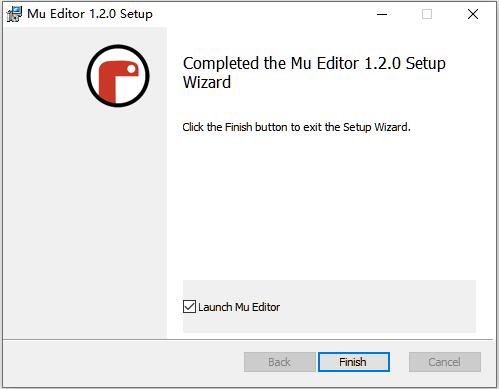
Task: Click the blank white area below instructions
Action: pyautogui.click(x=329, y=203)
